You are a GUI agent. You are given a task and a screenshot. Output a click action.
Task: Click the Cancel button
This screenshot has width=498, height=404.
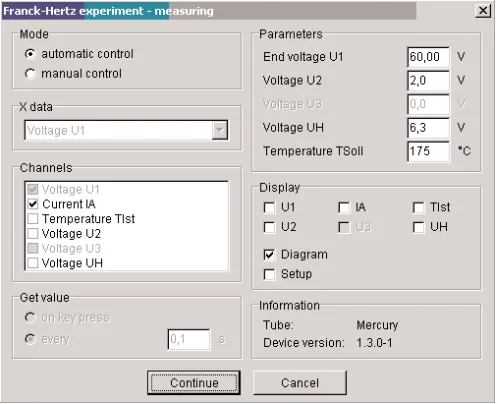pos(300,383)
